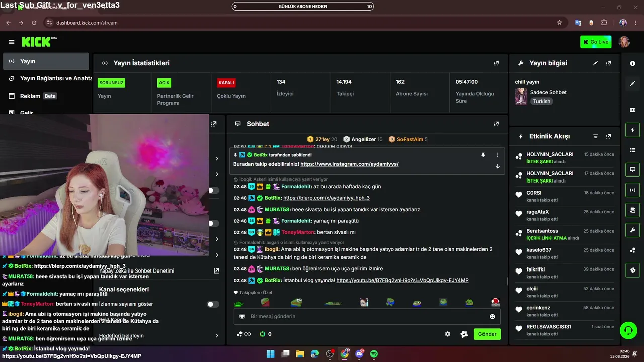This screenshot has width=644, height=362.
Task: Open the pinned message three-dot menu
Action: coord(498,155)
